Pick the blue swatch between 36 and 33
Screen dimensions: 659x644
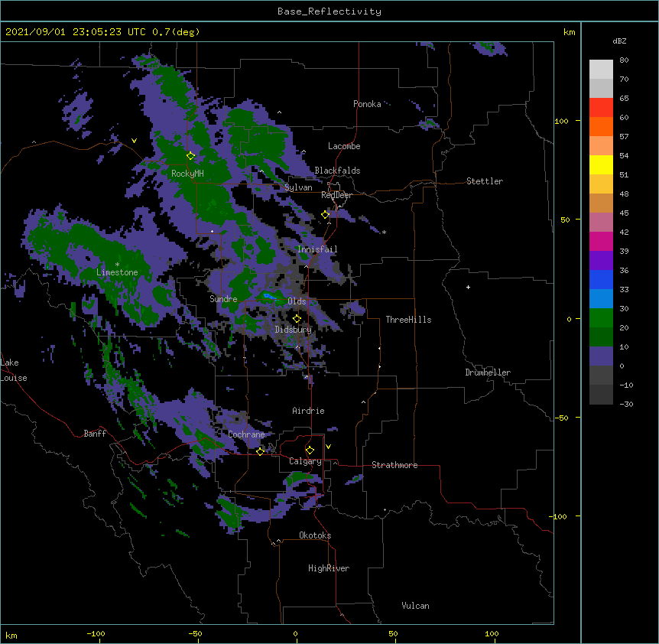[x=601, y=279]
